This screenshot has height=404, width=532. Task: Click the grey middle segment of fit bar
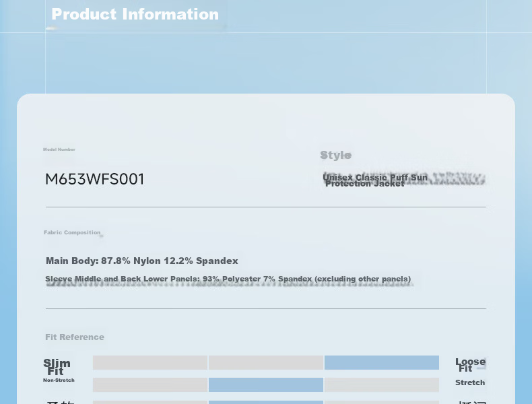pyautogui.click(x=266, y=363)
